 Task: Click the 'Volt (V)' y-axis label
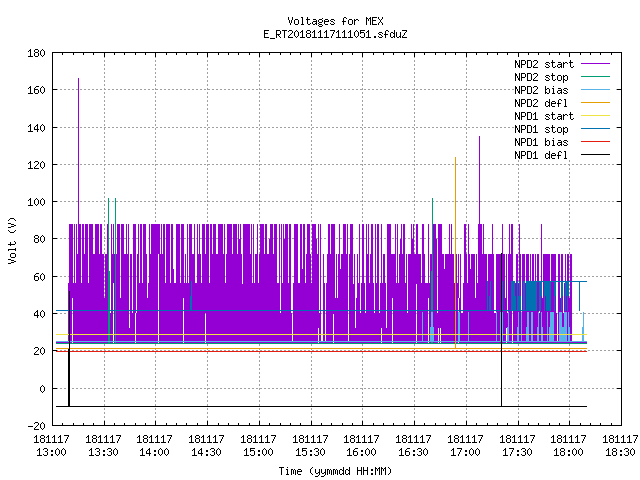(13, 240)
